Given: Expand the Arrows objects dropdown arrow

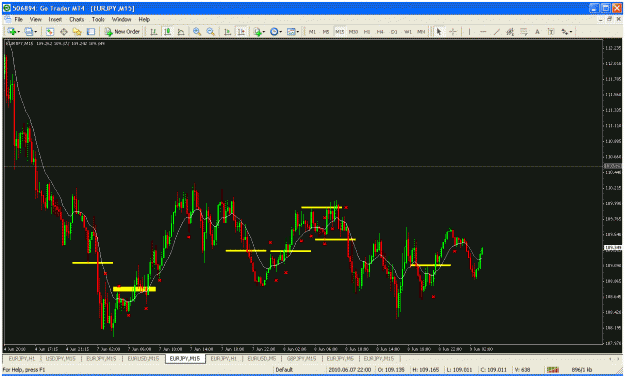Looking at the screenshot, I should [571, 32].
